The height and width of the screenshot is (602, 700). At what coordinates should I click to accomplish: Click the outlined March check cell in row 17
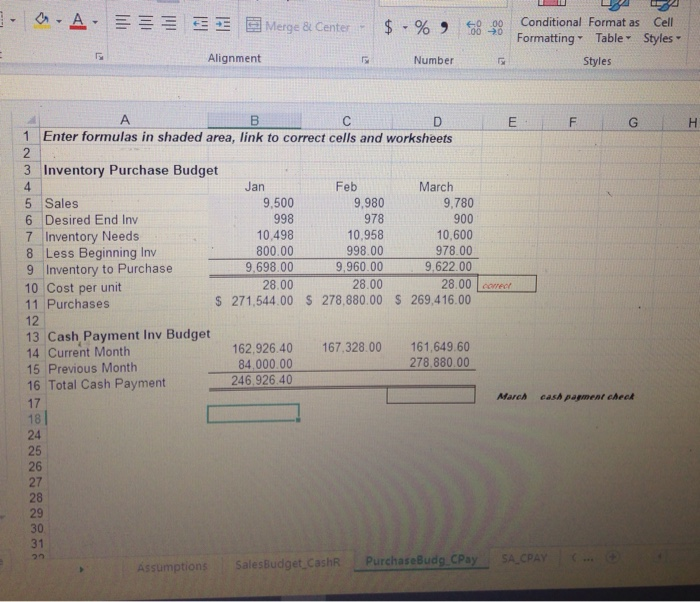[430, 395]
